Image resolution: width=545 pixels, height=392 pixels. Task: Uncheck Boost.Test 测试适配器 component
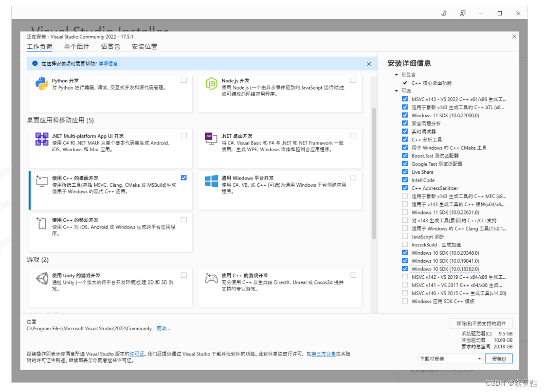(x=405, y=155)
